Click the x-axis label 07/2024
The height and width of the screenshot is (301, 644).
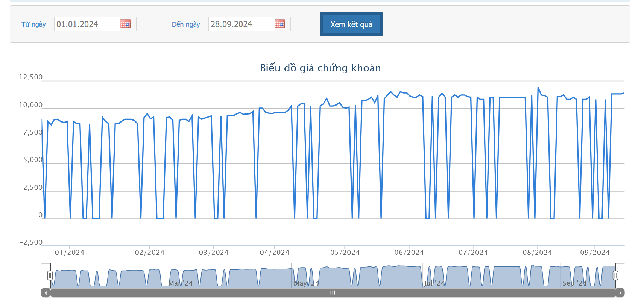pos(473,253)
